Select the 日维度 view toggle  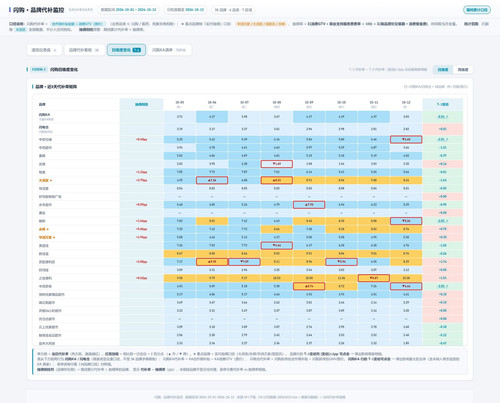click(x=443, y=69)
